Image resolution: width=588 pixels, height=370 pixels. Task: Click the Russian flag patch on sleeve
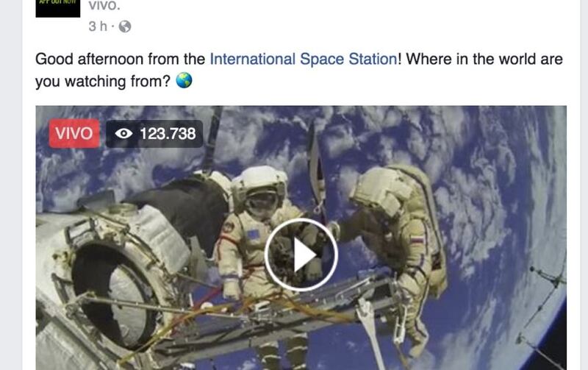pyautogui.click(x=417, y=239)
